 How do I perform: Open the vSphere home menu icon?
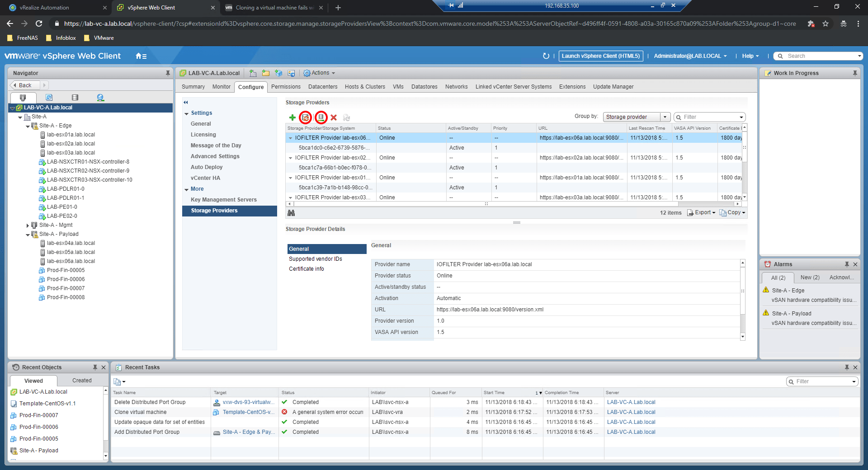[x=141, y=56]
